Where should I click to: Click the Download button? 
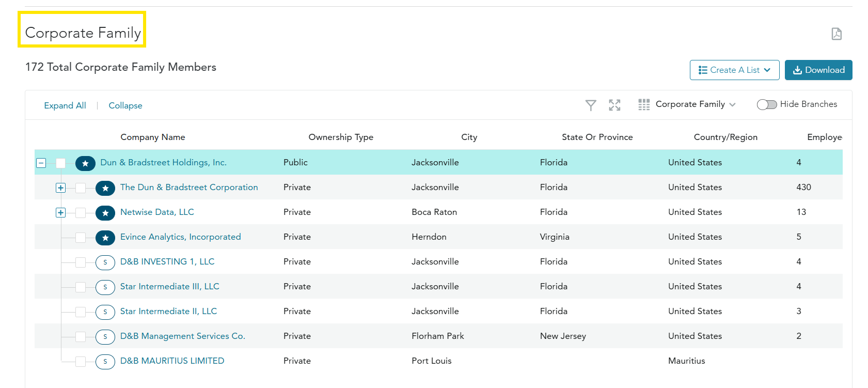[818, 70]
